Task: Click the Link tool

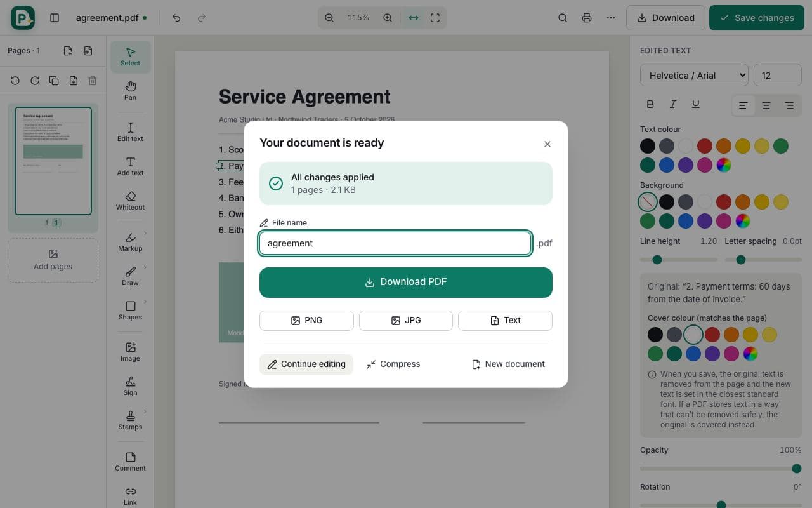Action: (130, 496)
